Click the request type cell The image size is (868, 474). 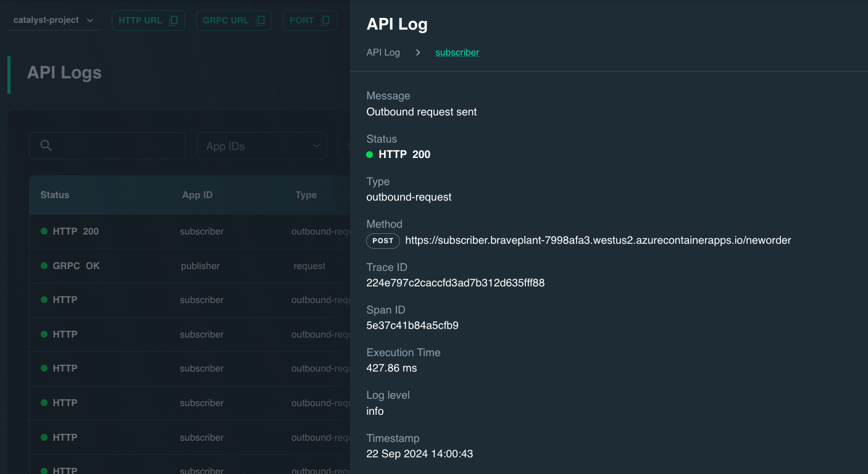tap(309, 266)
